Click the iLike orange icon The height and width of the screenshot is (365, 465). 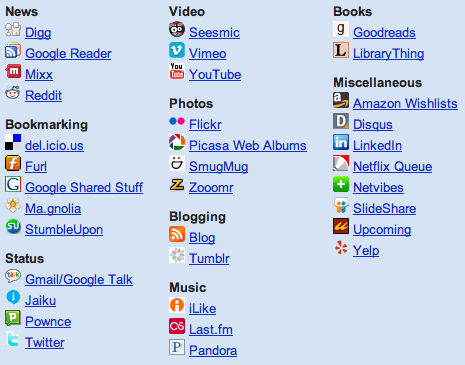click(x=177, y=306)
